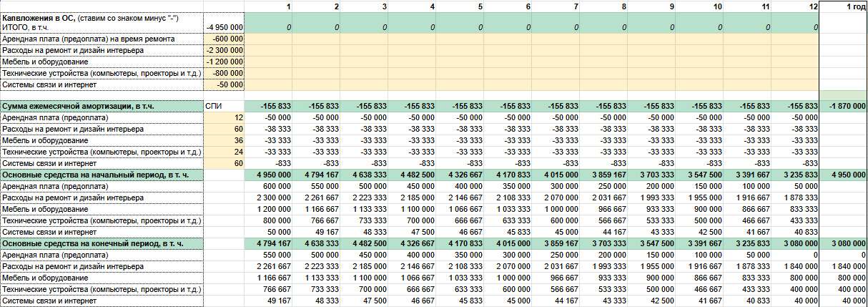Select the 1 840 000 cell in "1 год" column

click(843, 266)
